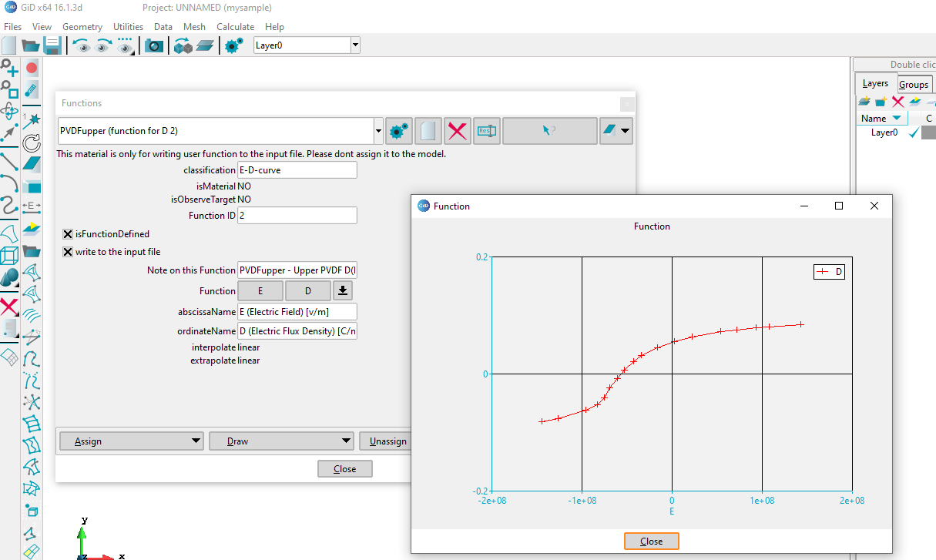Click the undo arrow in the toolbar
This screenshot has height=560, width=936.
click(82, 45)
